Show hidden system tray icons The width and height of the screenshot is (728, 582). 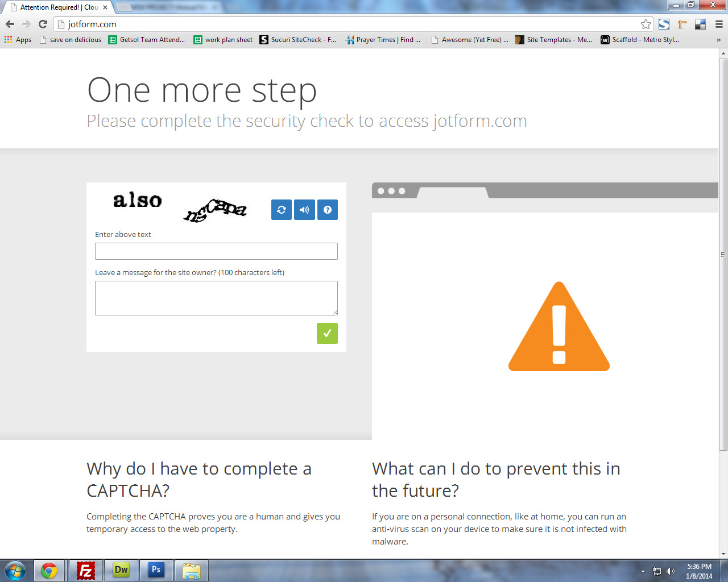[x=643, y=571]
